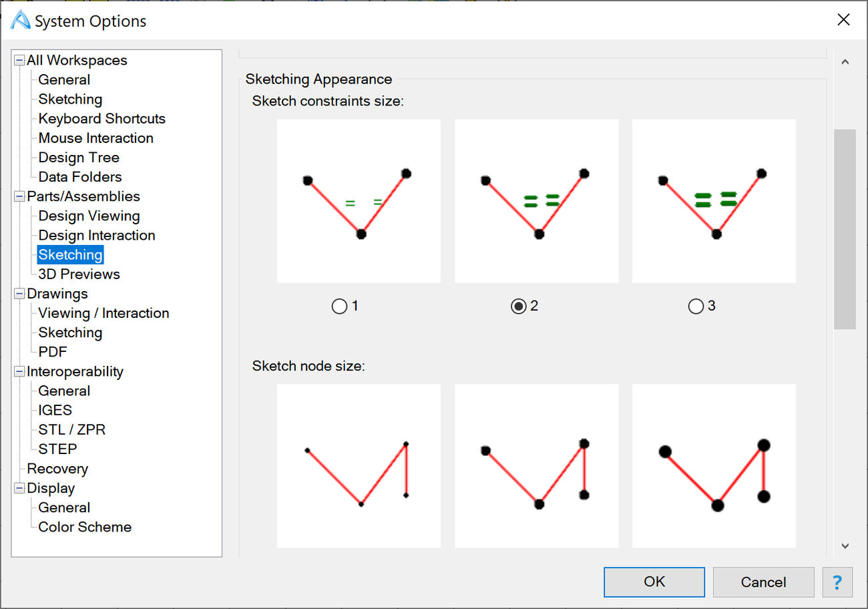Viewport: 868px width, 609px height.
Task: Click the largest sketch node size preview
Action: point(714,465)
